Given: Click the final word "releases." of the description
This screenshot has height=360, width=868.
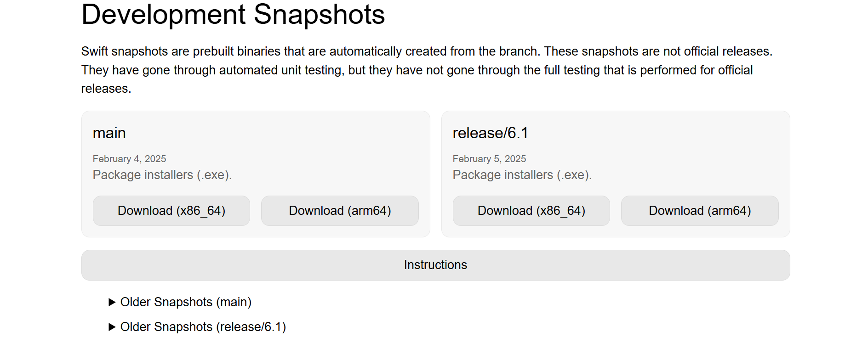Looking at the screenshot, I should pyautogui.click(x=106, y=89).
